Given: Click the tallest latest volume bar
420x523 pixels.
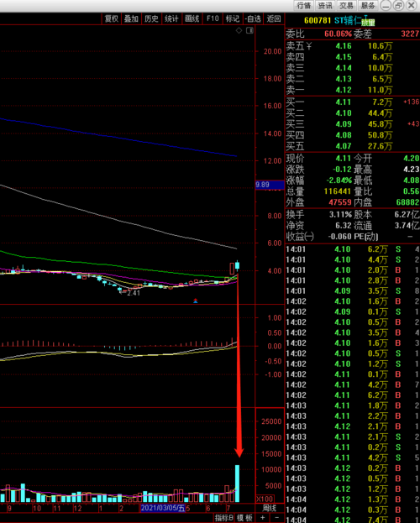Looking at the screenshot, I should [238, 484].
